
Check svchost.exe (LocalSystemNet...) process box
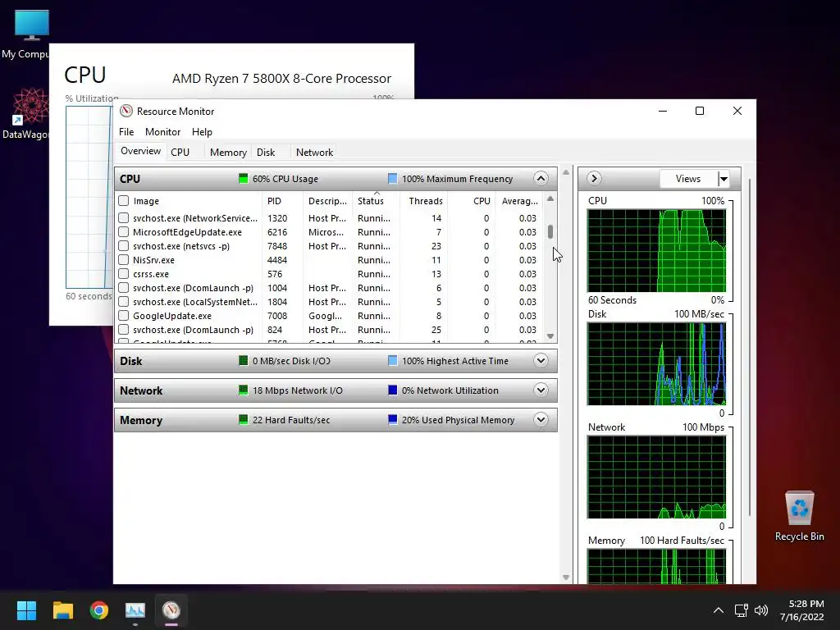(124, 302)
